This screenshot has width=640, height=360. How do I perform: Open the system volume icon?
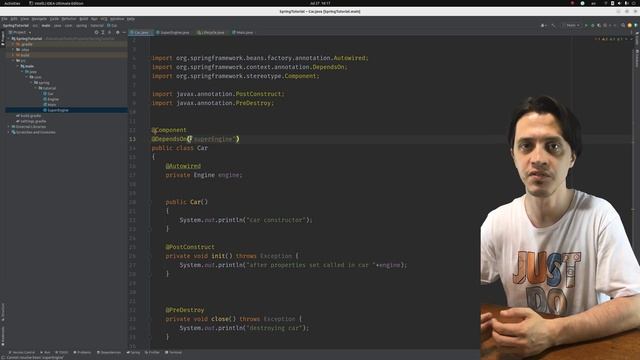click(x=619, y=3)
